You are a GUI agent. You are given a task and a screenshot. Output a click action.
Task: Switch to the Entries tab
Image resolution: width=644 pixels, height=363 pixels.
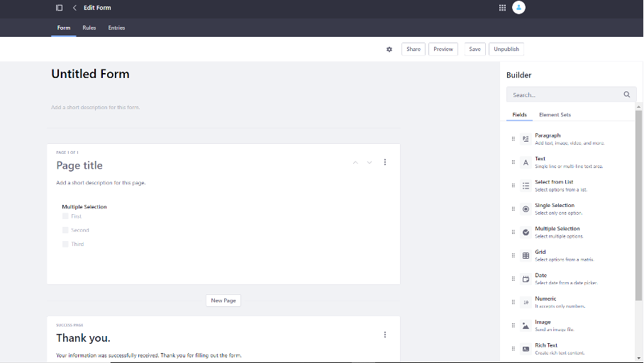[x=116, y=28]
